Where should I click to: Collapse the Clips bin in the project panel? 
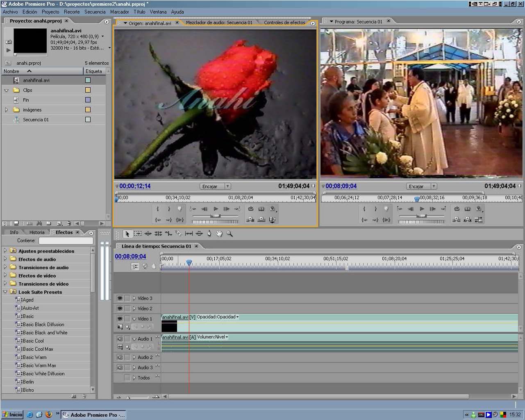click(x=6, y=90)
